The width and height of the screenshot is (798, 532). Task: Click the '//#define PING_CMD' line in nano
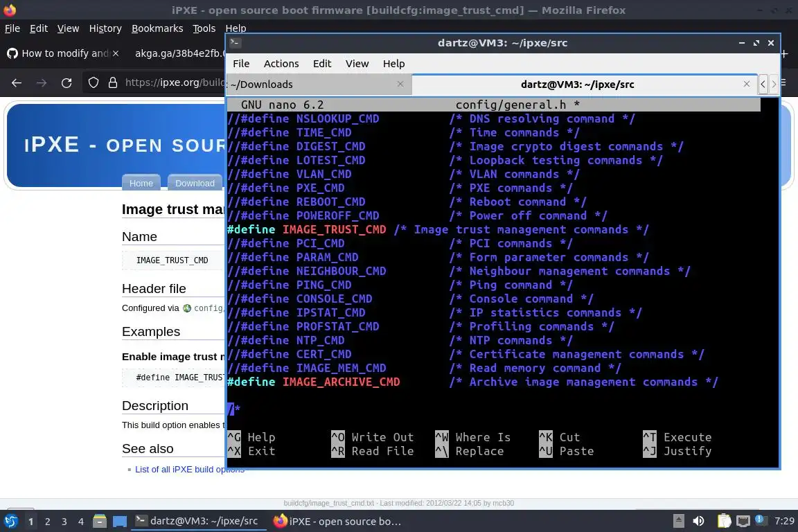(400, 285)
